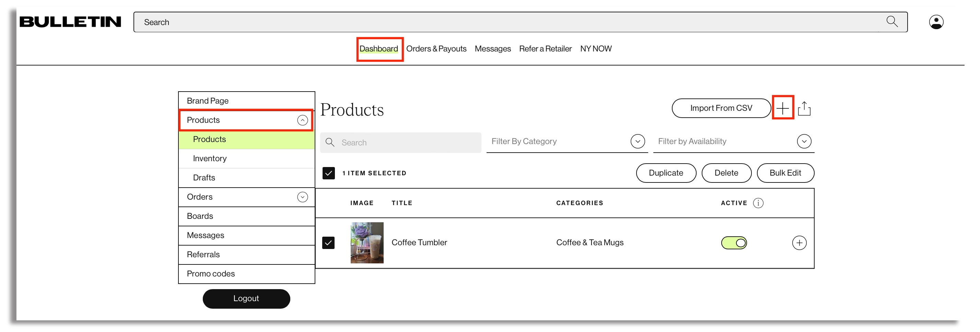Screen dimensions: 980x332
Task: Expand the Orders sidebar section
Action: (302, 197)
